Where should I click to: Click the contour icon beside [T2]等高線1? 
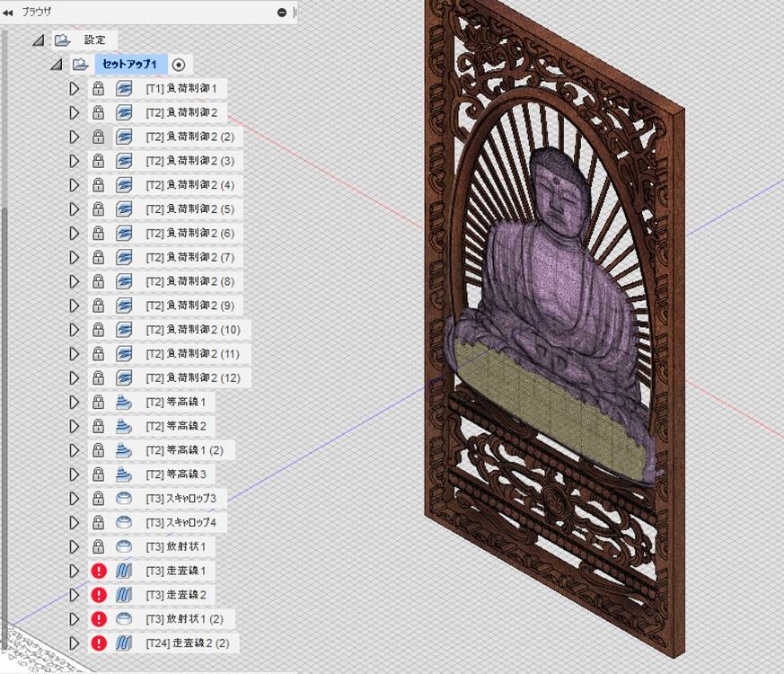point(123,402)
